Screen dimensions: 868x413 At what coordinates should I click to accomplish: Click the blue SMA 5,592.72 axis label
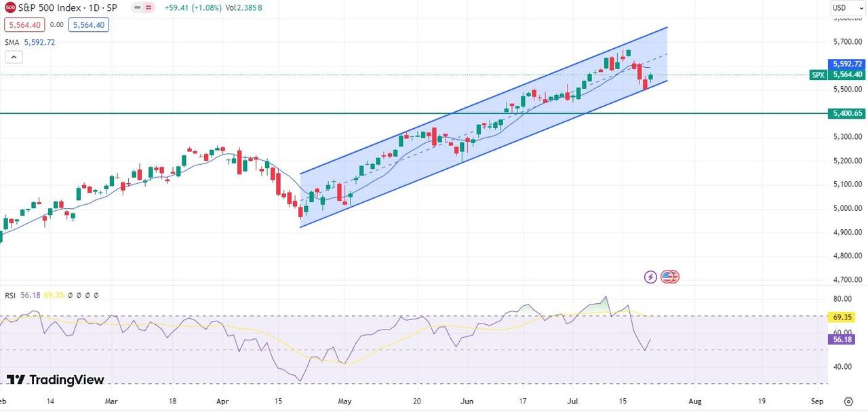click(x=847, y=64)
